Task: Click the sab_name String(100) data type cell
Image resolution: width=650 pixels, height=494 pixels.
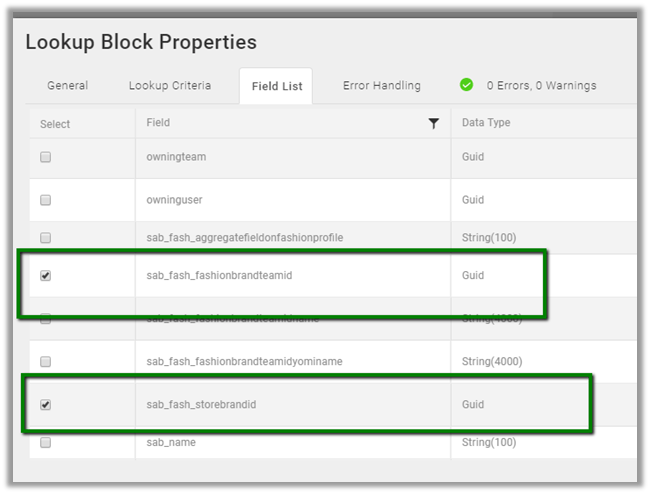Action: pos(491,442)
